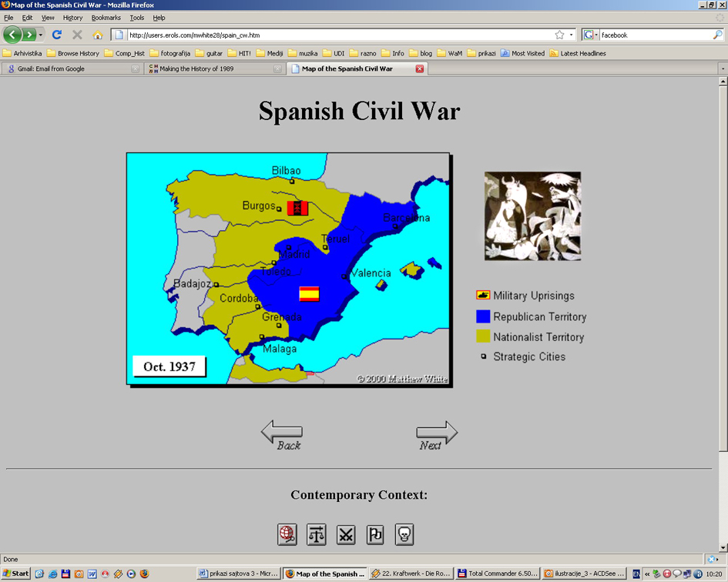The height and width of the screenshot is (582, 728).
Task: Click in the facebook search field
Action: pyautogui.click(x=655, y=35)
